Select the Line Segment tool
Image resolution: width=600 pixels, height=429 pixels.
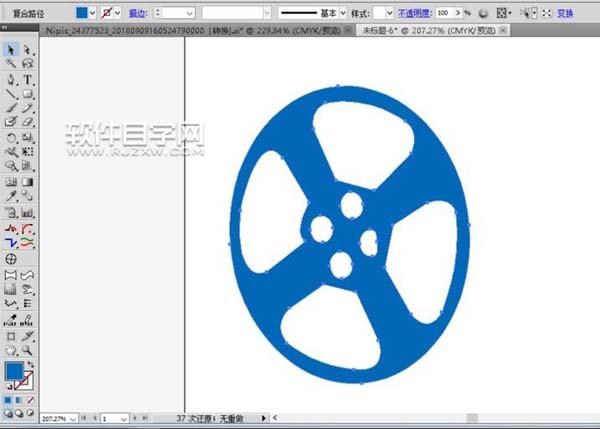10,94
